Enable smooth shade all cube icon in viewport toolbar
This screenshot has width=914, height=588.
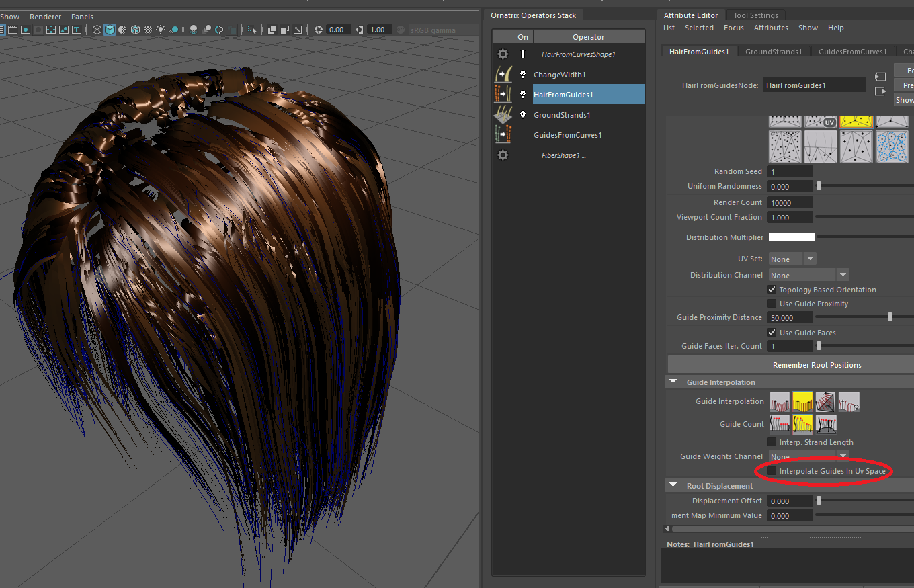point(109,30)
